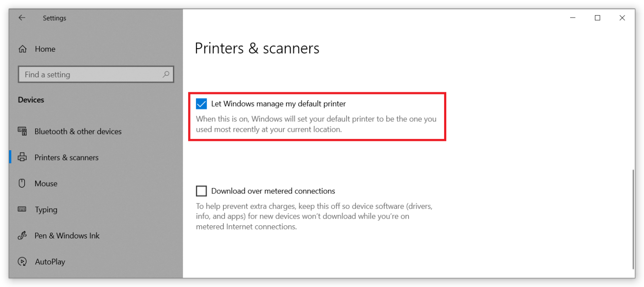
Task: Click the back arrow icon in Settings
Action: 22,18
